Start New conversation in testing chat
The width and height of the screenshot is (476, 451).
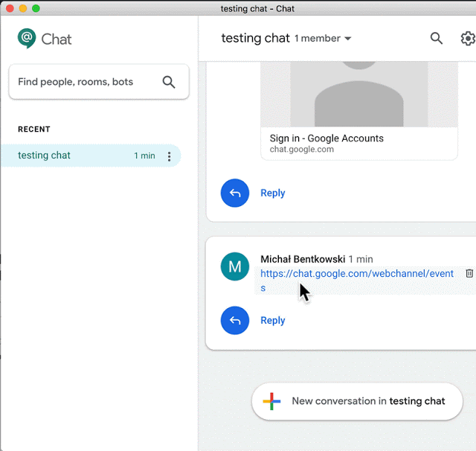coord(357,401)
